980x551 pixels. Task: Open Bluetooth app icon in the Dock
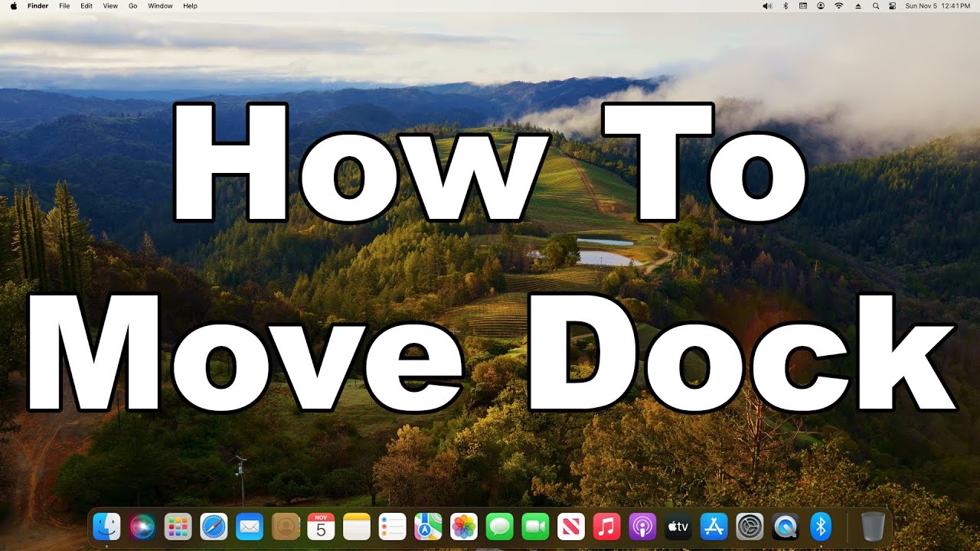[x=822, y=527]
